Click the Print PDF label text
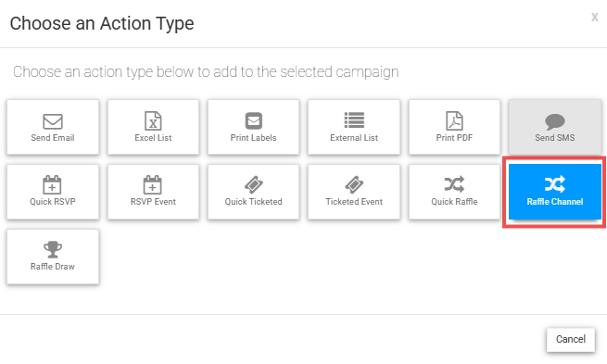 (454, 138)
